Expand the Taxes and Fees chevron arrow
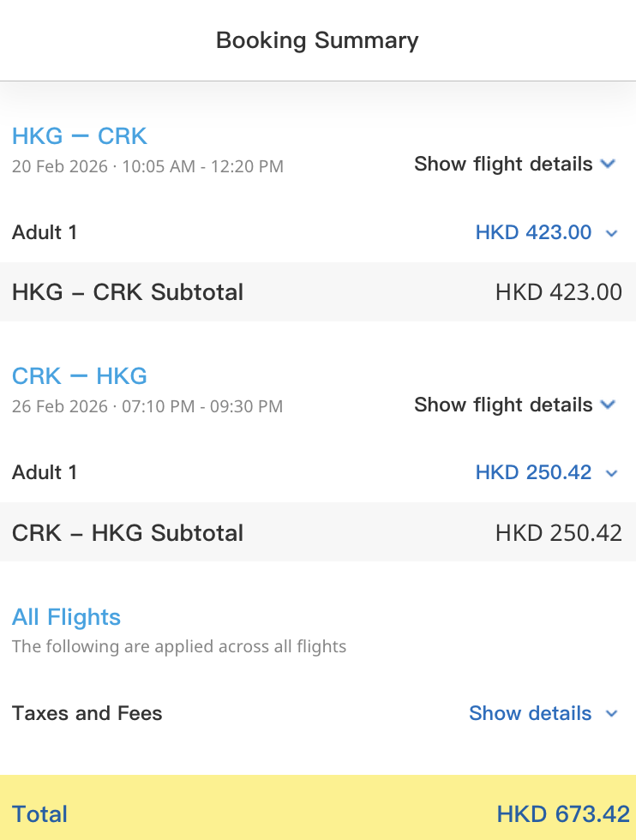 (611, 713)
